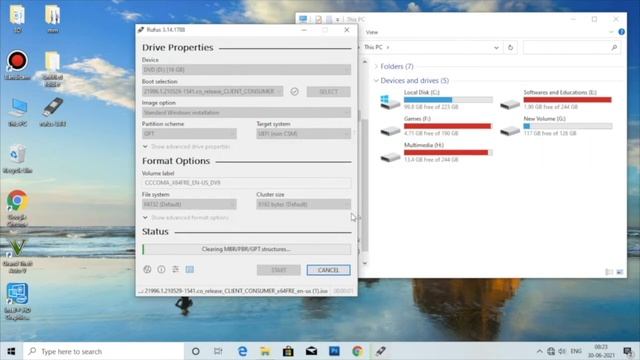Switch Explorer to details view icon
The width and height of the screenshot is (640, 360).
tap(609, 272)
